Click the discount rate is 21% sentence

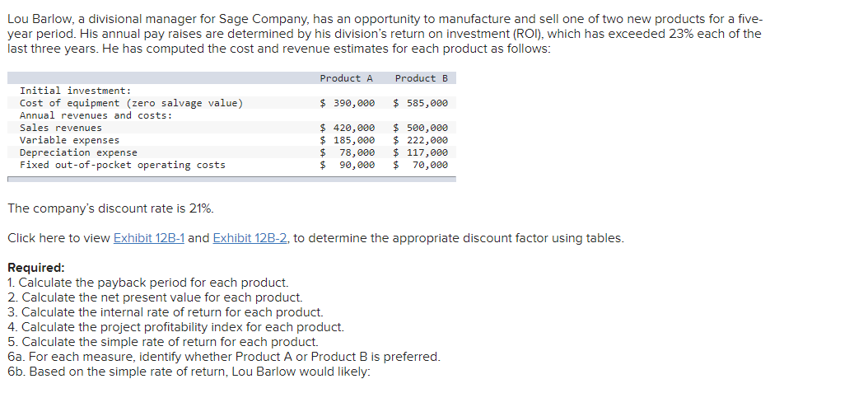click(x=110, y=208)
